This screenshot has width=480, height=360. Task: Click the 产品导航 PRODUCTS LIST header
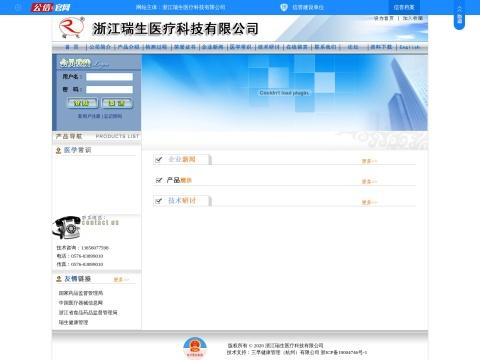click(97, 136)
